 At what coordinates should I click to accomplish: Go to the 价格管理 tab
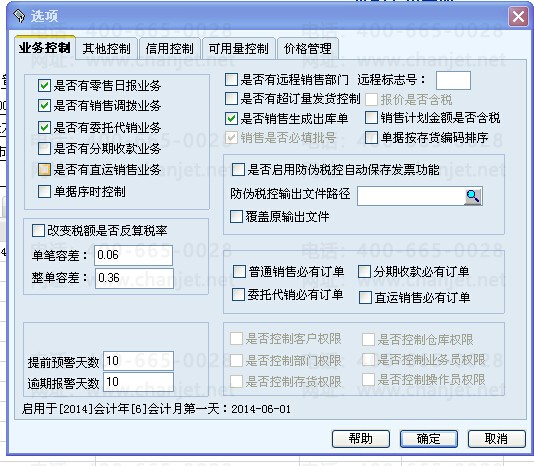pyautogui.click(x=308, y=49)
